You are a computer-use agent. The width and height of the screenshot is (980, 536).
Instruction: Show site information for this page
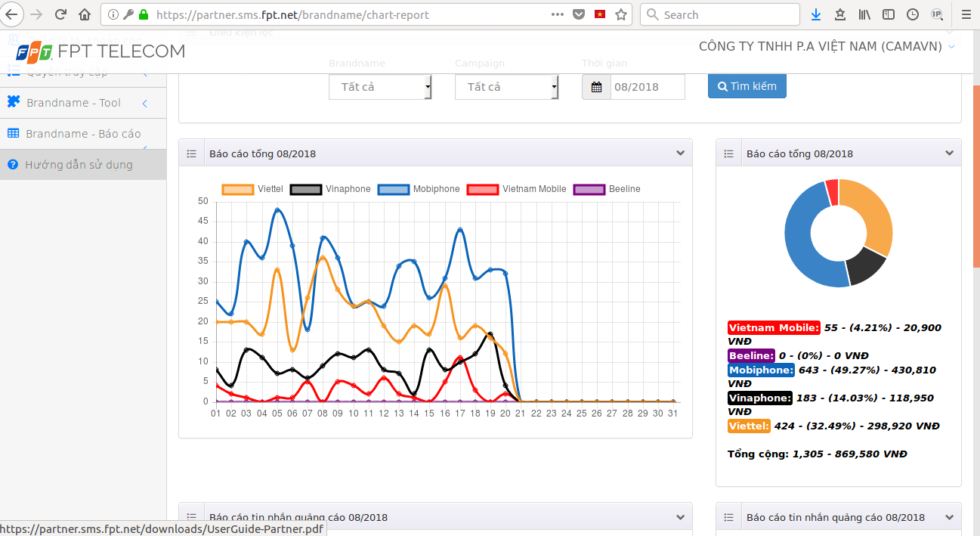pyautogui.click(x=113, y=14)
